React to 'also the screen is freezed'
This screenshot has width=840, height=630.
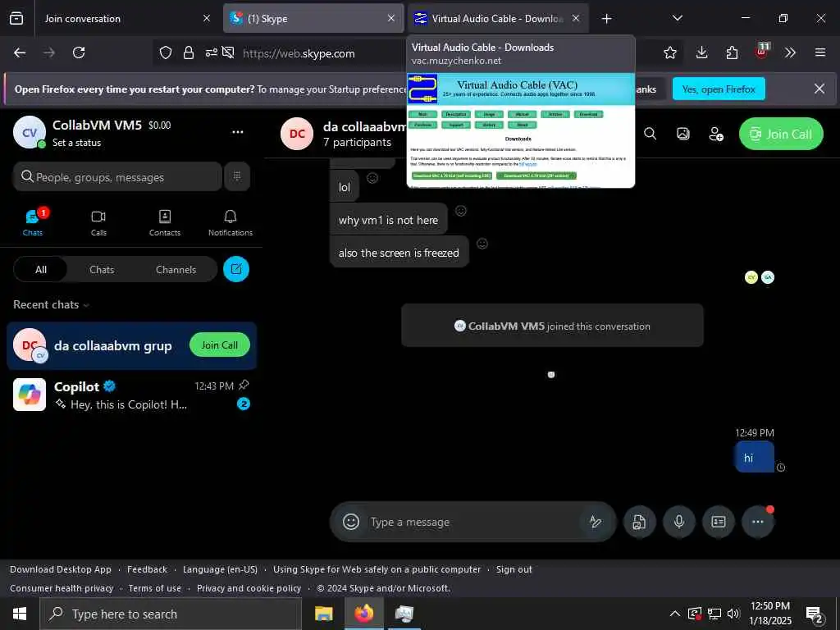(482, 244)
